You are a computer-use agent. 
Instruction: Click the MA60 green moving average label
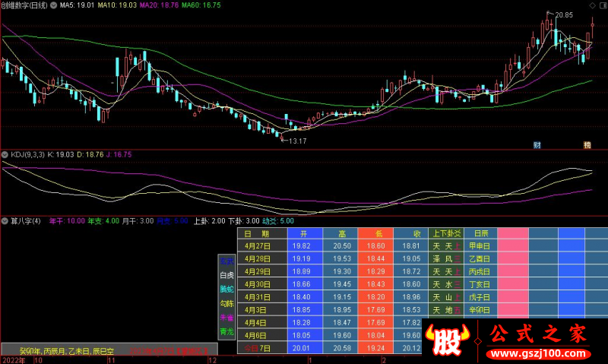tap(204, 6)
